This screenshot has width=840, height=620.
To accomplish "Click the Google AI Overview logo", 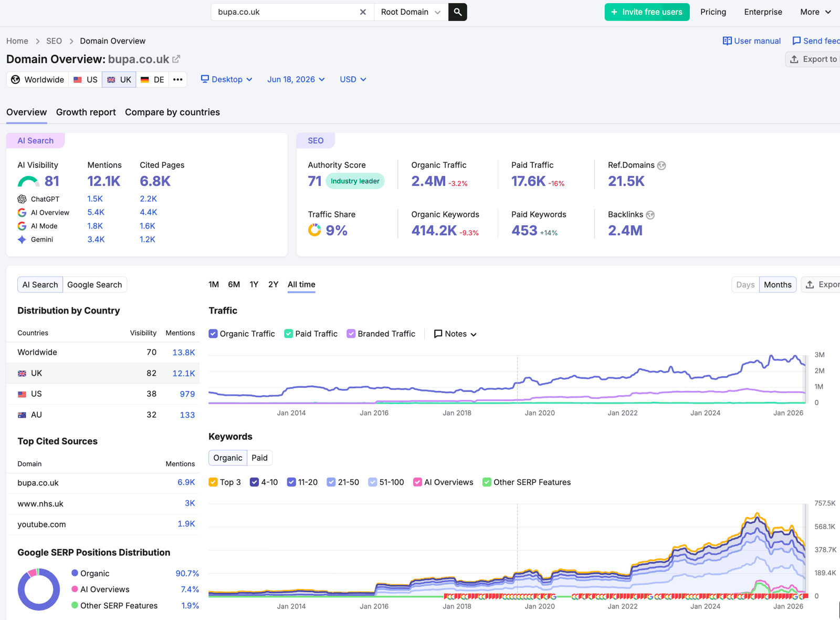I will tap(22, 212).
